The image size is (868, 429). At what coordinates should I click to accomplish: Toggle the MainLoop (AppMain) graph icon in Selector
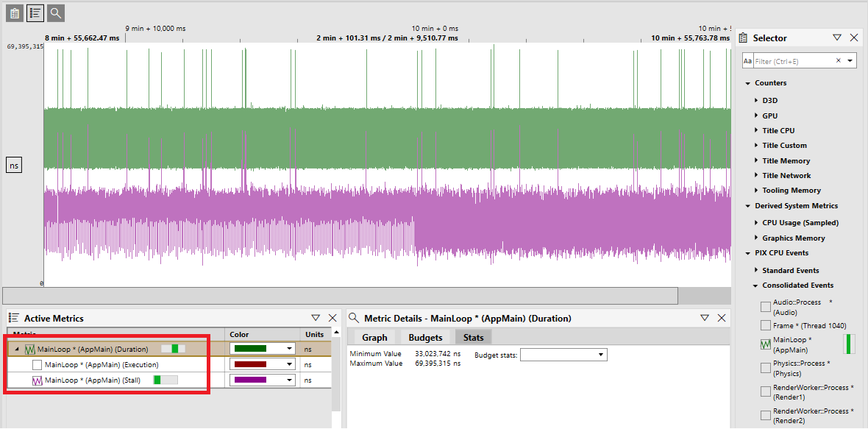coord(766,344)
